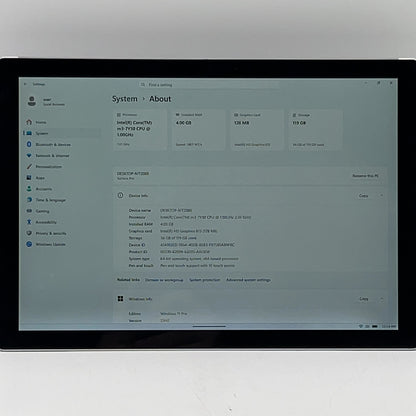Collapse the Windows info section
416x416 pixels.
pyautogui.click(x=382, y=299)
